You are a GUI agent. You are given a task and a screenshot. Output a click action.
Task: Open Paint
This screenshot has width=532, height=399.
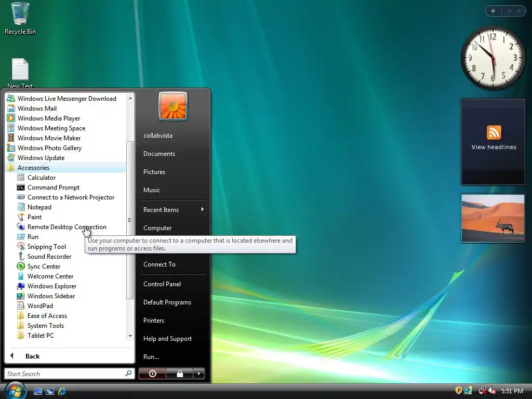pyautogui.click(x=71, y=217)
